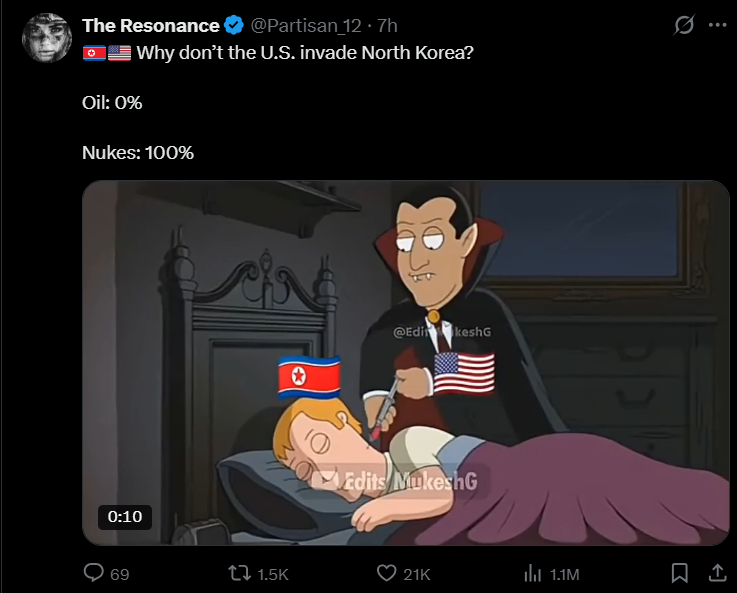The height and width of the screenshot is (593, 737).
Task: Click the Grok slashed-circle icon
Action: click(684, 25)
